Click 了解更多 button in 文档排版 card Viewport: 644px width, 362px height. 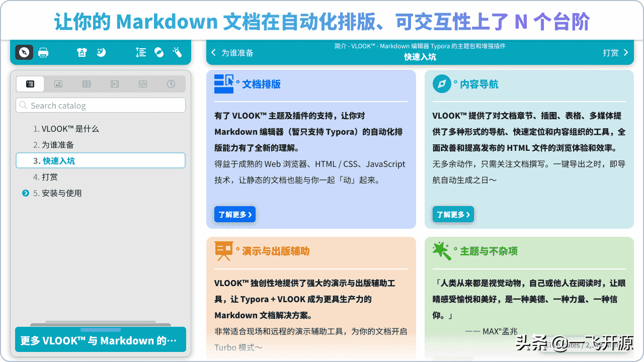[x=235, y=214]
